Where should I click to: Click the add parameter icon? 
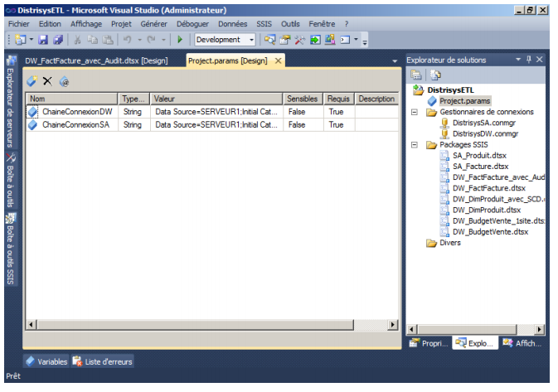coord(32,81)
